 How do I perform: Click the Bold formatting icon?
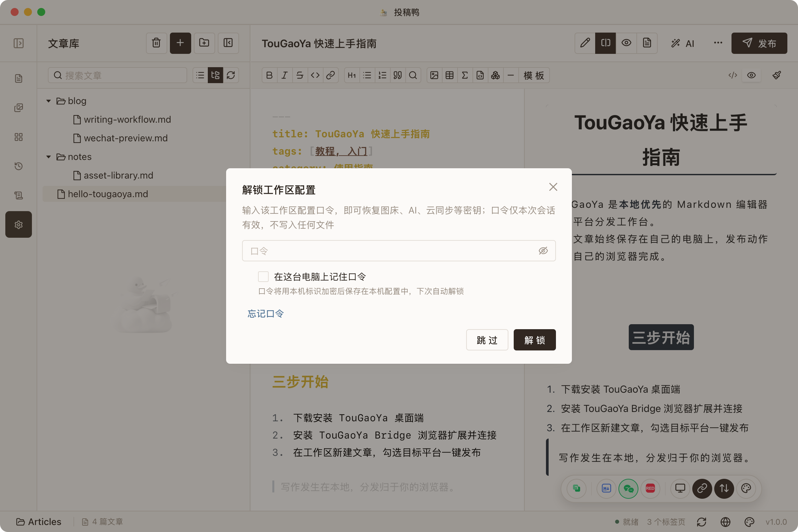point(269,75)
